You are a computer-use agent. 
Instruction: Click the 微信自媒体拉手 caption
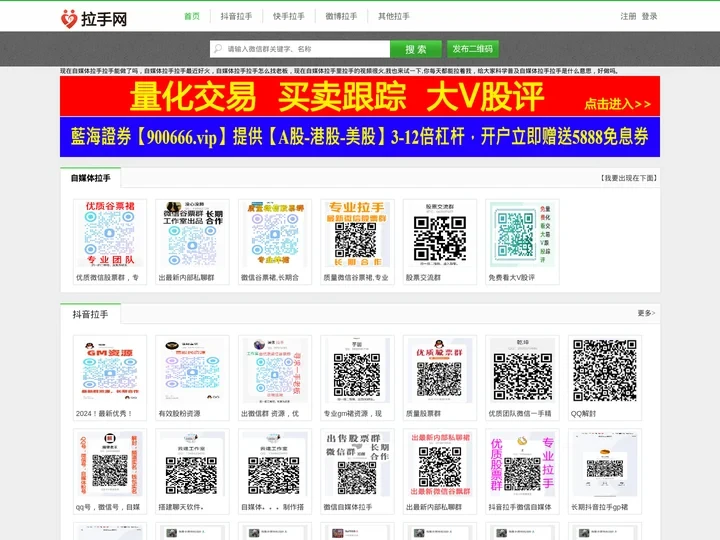pos(348,507)
